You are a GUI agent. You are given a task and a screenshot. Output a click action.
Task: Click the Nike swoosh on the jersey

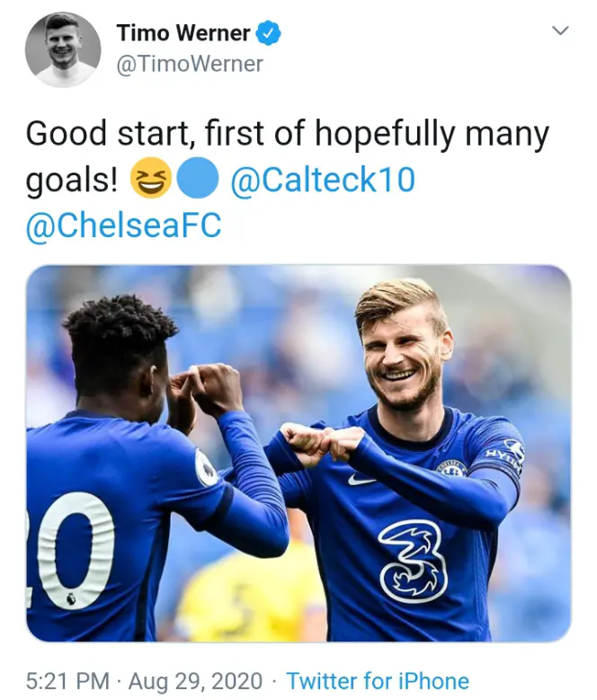pyautogui.click(x=361, y=480)
